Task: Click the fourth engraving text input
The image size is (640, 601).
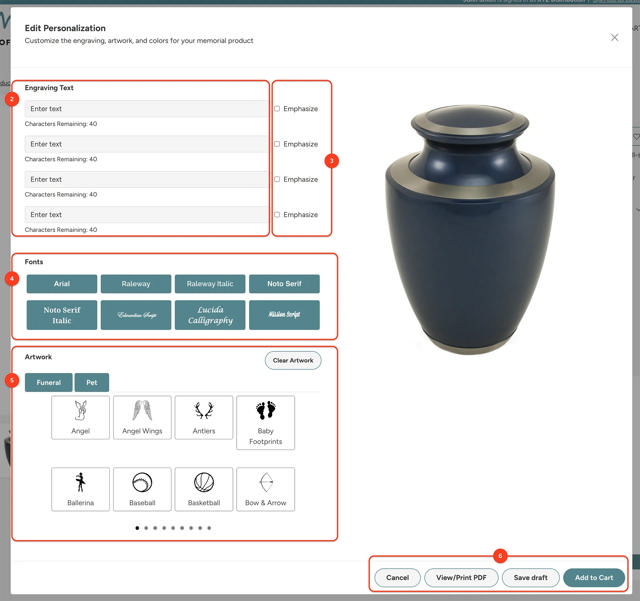Action: coord(146,214)
